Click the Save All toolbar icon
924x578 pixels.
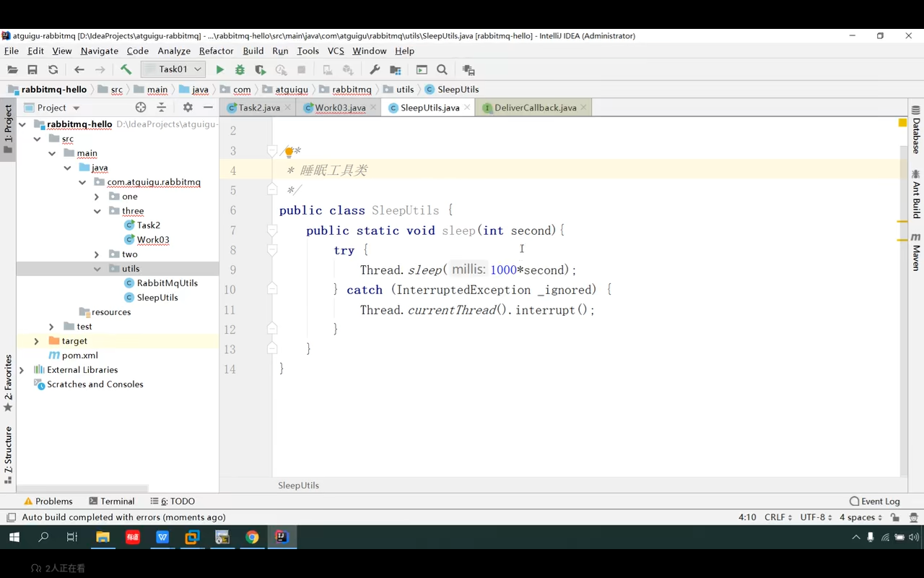point(32,70)
